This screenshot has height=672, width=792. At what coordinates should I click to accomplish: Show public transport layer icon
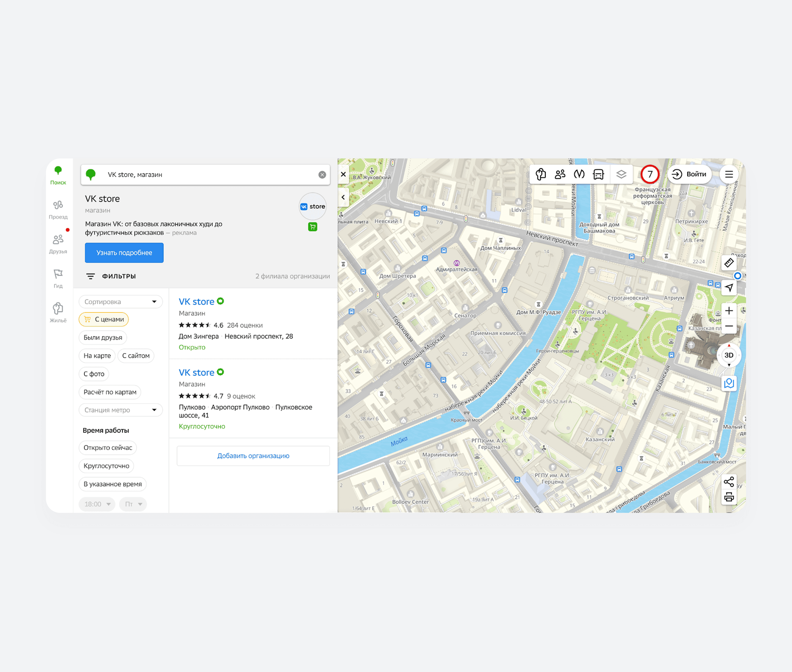[598, 174]
